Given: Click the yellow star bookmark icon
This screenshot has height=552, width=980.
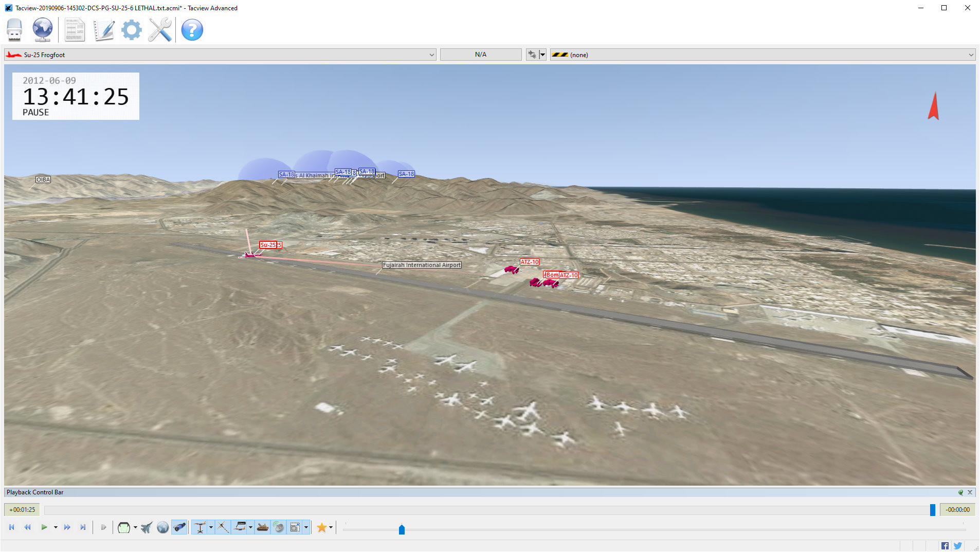Looking at the screenshot, I should coord(321,527).
